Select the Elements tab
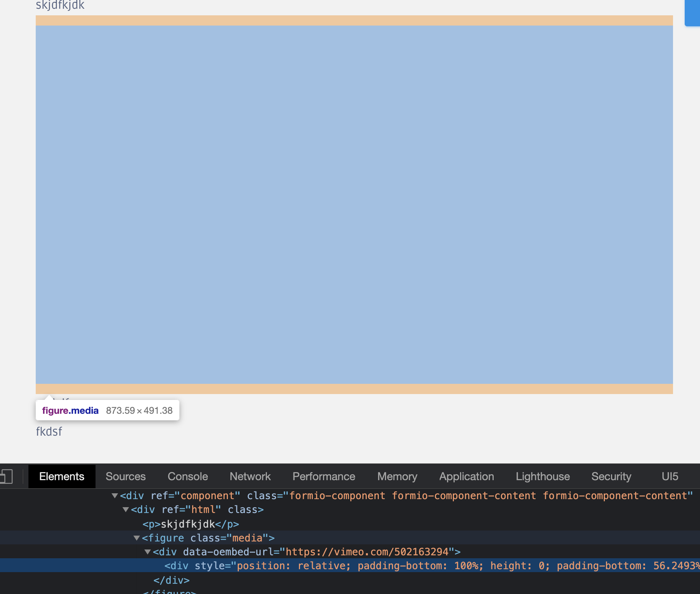The height and width of the screenshot is (594, 700). (62, 476)
